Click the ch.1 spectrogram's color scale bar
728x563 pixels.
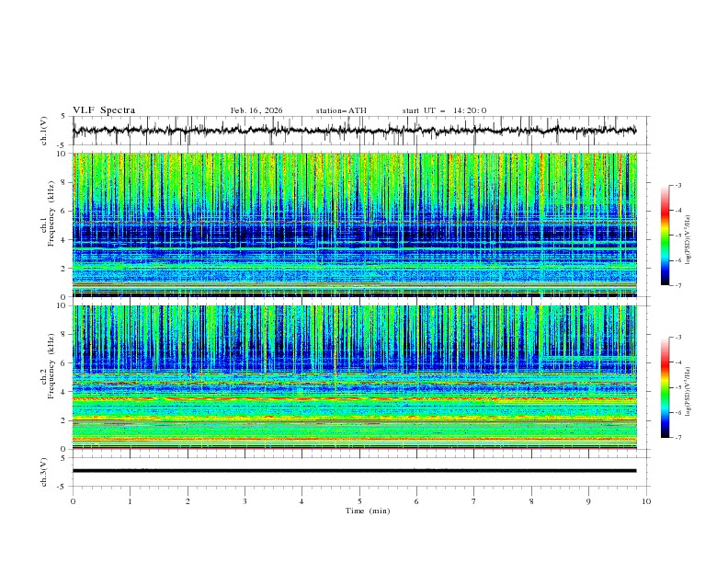point(665,235)
